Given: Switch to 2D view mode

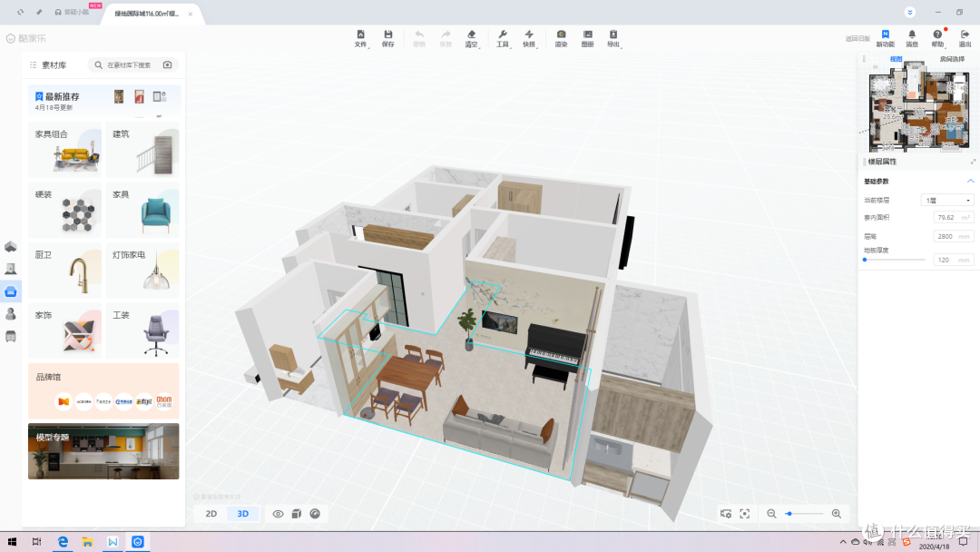Looking at the screenshot, I should coord(211,514).
